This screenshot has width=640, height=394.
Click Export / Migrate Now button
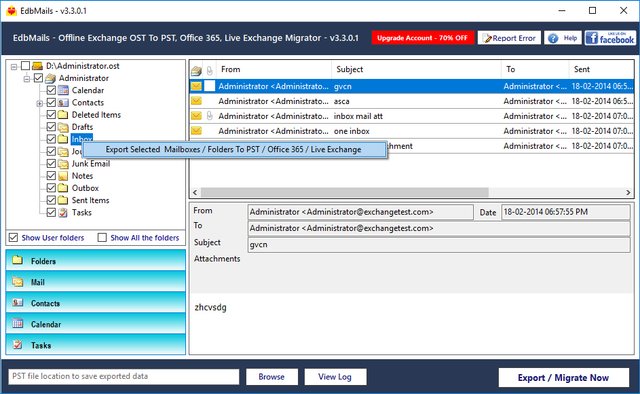click(563, 378)
